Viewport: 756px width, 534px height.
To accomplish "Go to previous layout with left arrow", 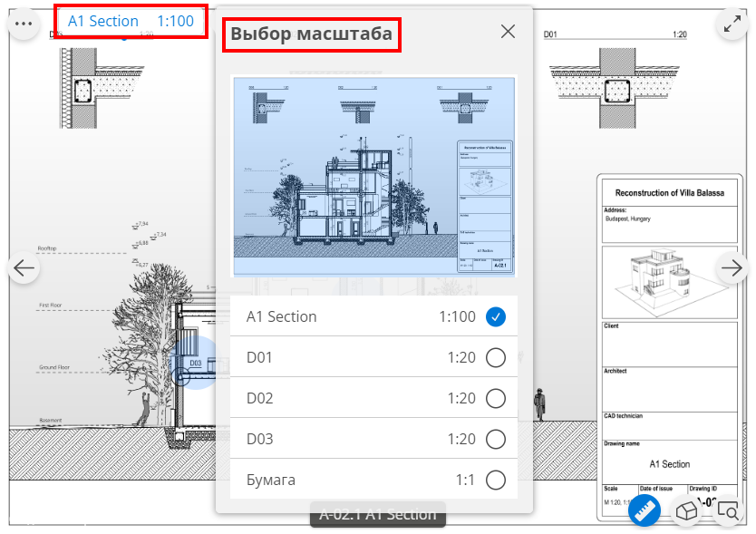I will tap(24, 267).
